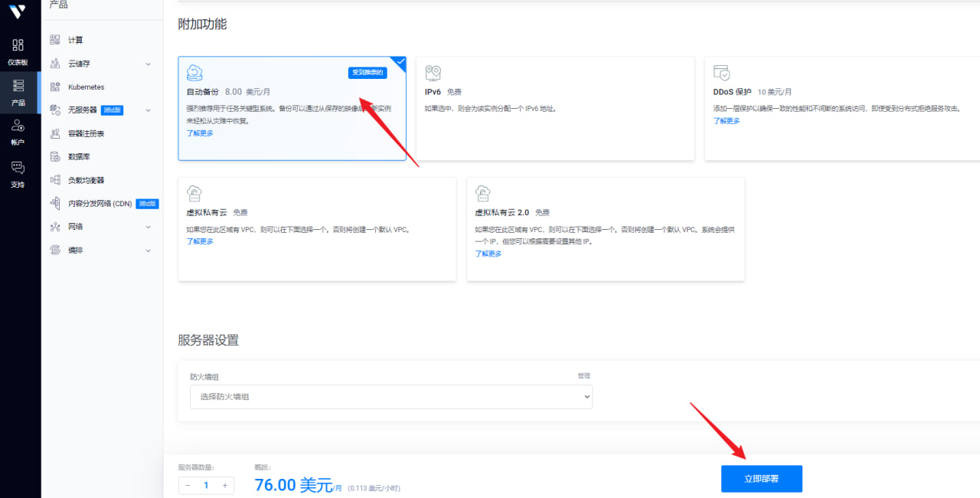
Task: Click the Vultr logo icon
Action: tap(18, 11)
